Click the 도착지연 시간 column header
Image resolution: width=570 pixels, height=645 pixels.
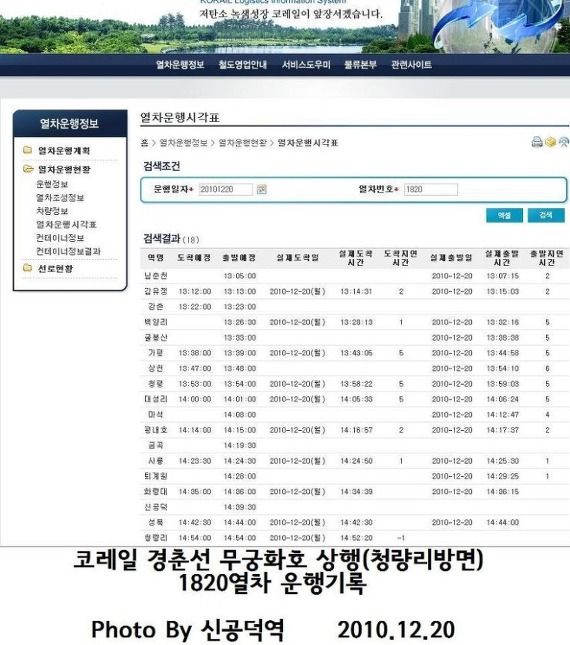point(401,258)
